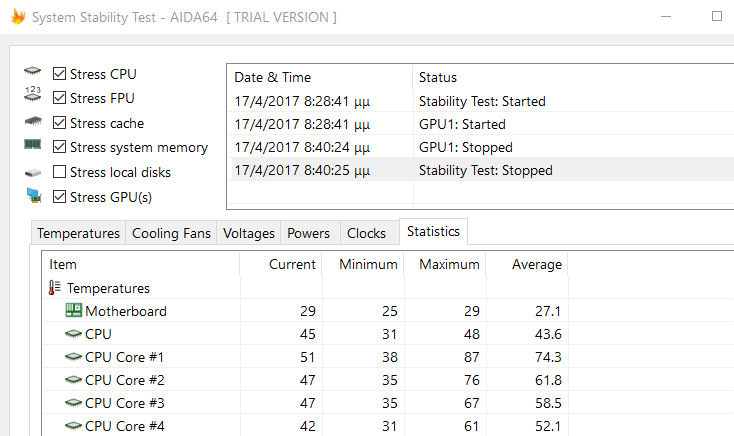Click the memory module icon beside Stress system memory
This screenshot has height=436, width=734.
pos(33,144)
